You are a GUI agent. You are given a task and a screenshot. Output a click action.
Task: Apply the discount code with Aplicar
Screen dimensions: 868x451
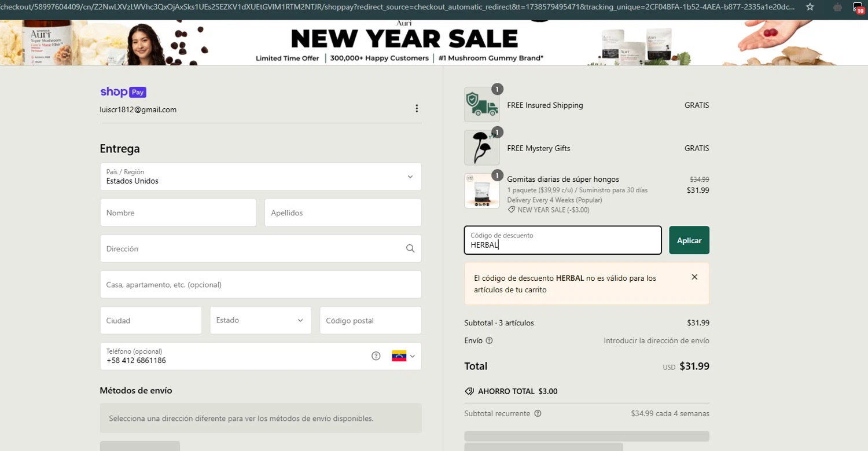pyautogui.click(x=689, y=240)
